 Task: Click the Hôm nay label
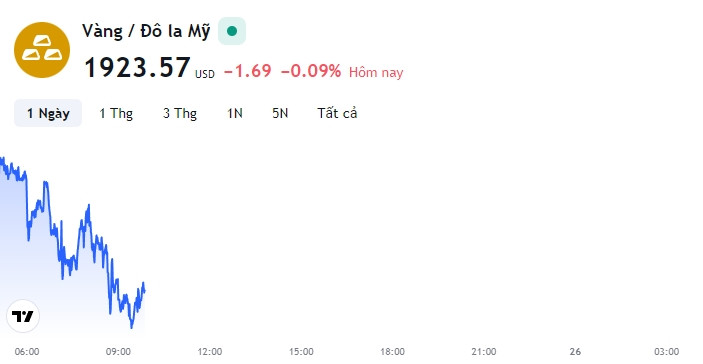[x=376, y=72]
